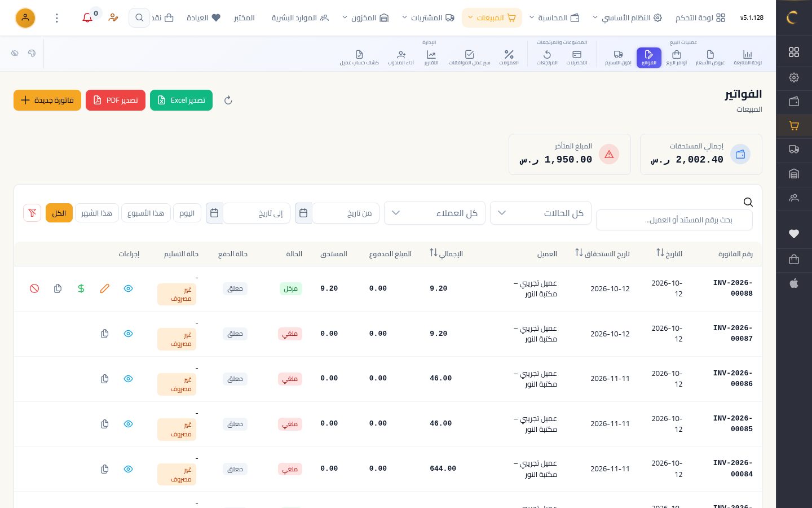Screen dimensions: 812x508
Task: Open the truck icon in left sidebar
Action: click(794, 150)
